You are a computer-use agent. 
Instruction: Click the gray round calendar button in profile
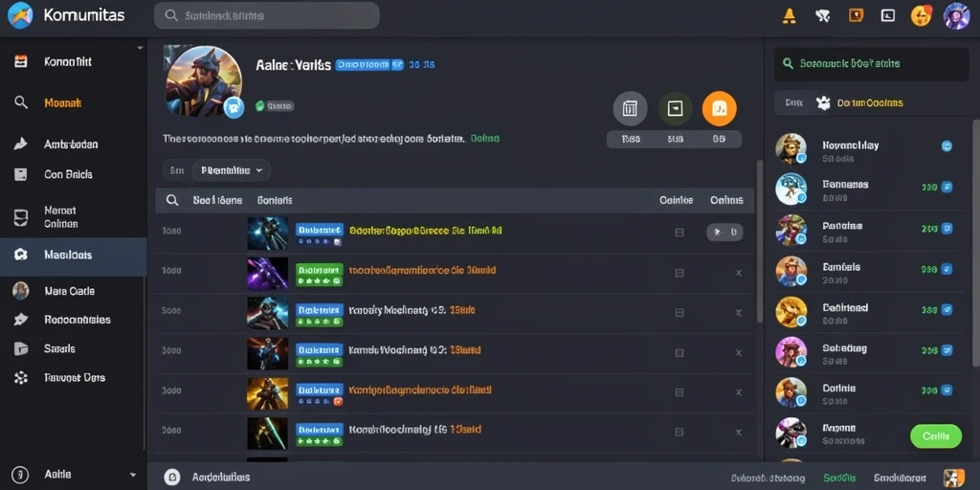click(630, 109)
